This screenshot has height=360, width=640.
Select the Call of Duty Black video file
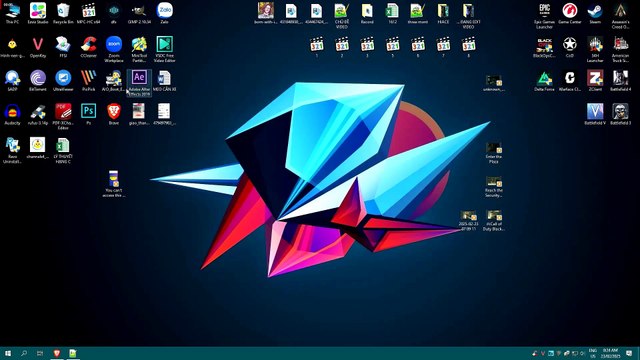click(x=493, y=220)
